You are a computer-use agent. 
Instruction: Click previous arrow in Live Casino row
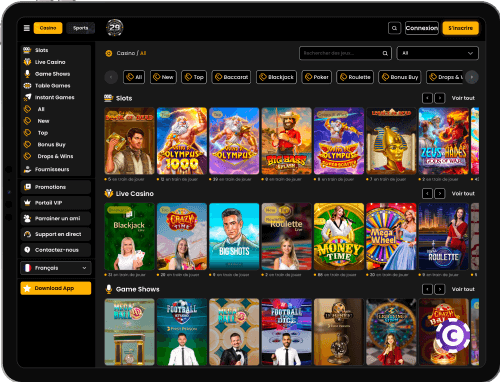[427, 193]
